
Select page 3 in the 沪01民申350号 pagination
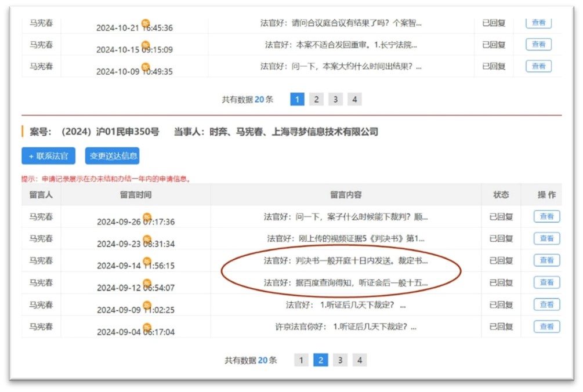(340, 360)
